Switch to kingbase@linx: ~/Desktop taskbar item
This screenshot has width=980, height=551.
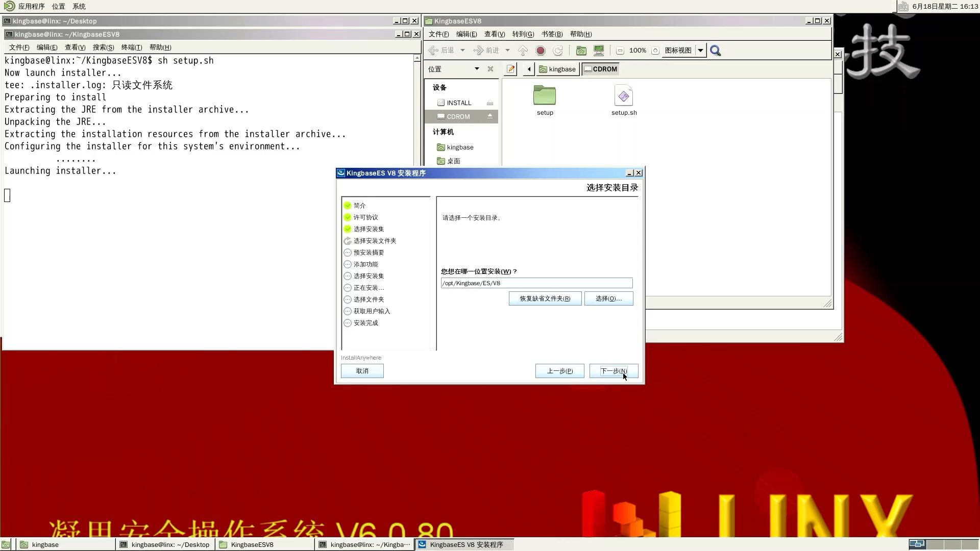pyautogui.click(x=165, y=544)
